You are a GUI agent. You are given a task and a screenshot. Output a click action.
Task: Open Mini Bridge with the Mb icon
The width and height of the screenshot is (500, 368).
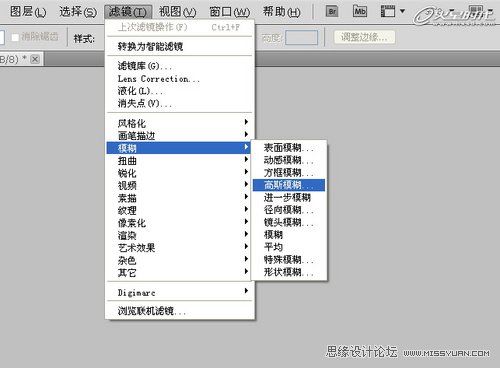tap(360, 12)
